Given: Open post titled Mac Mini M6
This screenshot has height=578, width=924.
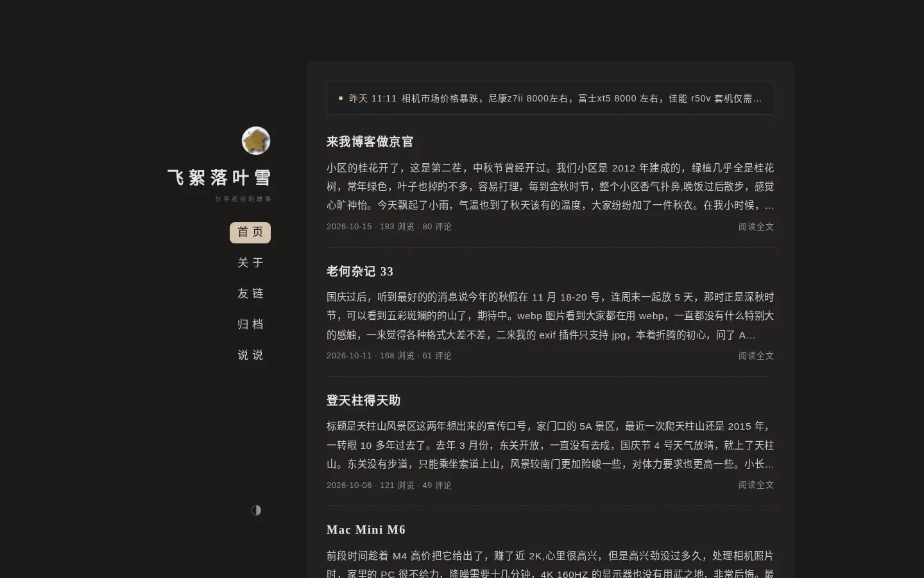Looking at the screenshot, I should pos(366,530).
